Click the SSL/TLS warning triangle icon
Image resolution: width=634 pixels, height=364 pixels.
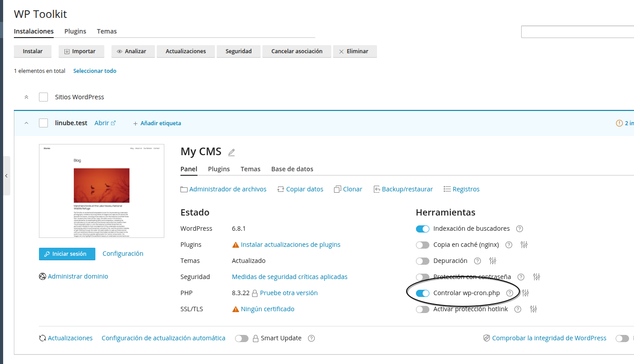pos(236,309)
